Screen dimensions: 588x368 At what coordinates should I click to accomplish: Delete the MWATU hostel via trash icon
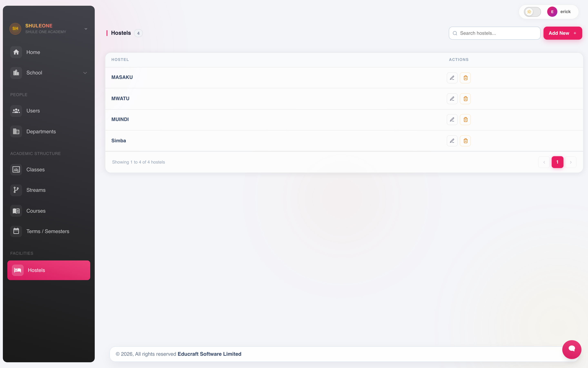(x=465, y=99)
